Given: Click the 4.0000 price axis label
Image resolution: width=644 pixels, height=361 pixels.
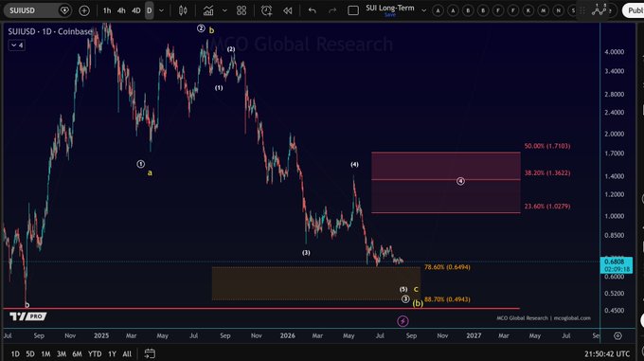Looking at the screenshot, I should pyautogui.click(x=614, y=52).
